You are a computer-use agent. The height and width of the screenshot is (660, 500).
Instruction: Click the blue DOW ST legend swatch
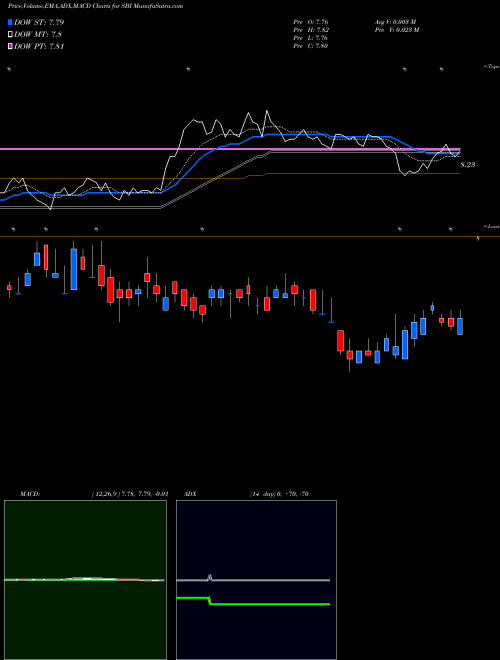pos(10,22)
